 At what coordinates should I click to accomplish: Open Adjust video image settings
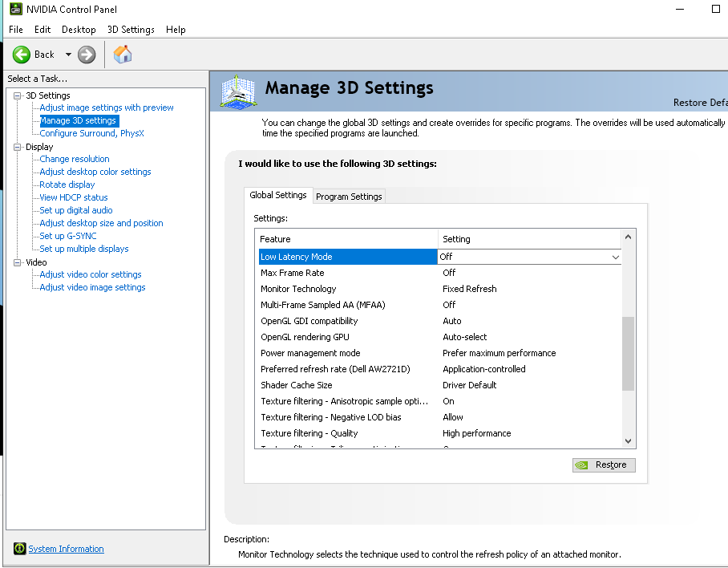pos(92,287)
